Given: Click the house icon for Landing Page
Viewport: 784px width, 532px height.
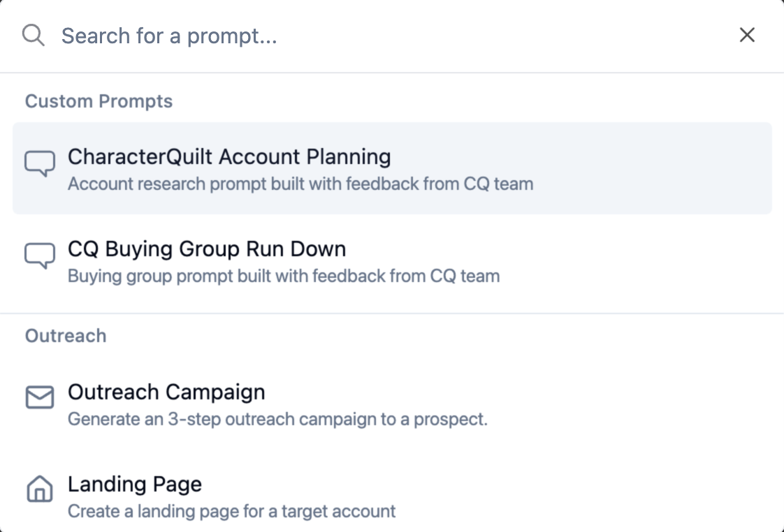Looking at the screenshot, I should 40,489.
